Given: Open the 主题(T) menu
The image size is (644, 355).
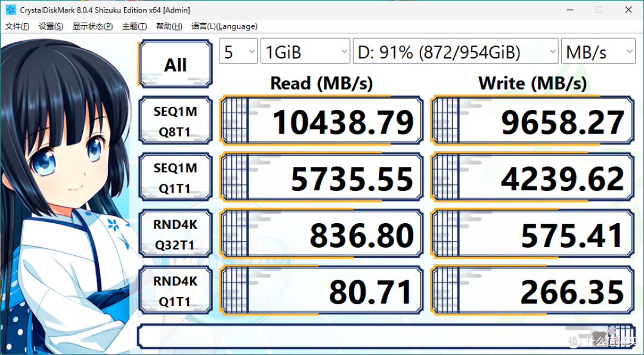Looking at the screenshot, I should point(134,26).
